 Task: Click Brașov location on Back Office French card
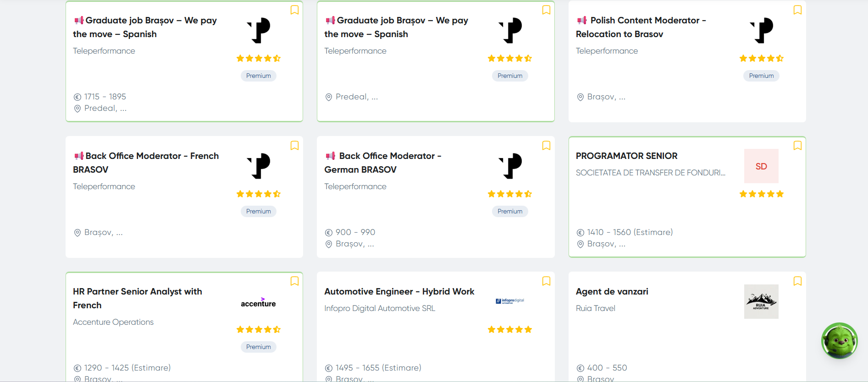pos(103,233)
